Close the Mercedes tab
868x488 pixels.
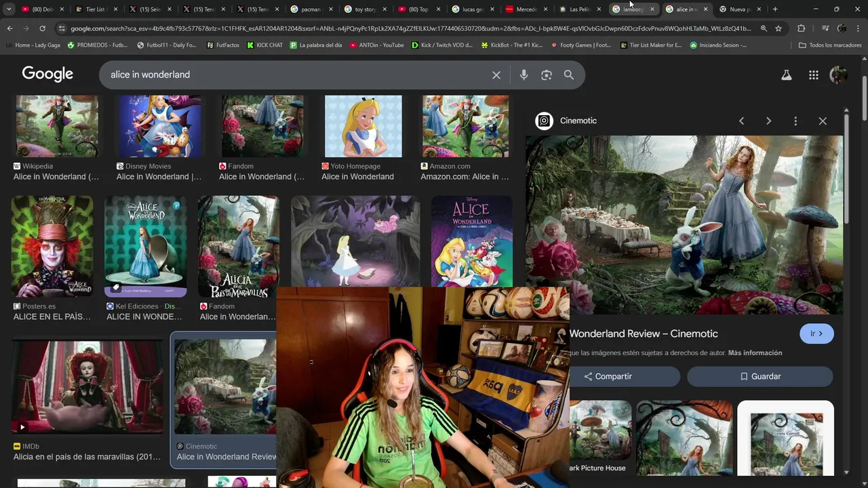545,9
